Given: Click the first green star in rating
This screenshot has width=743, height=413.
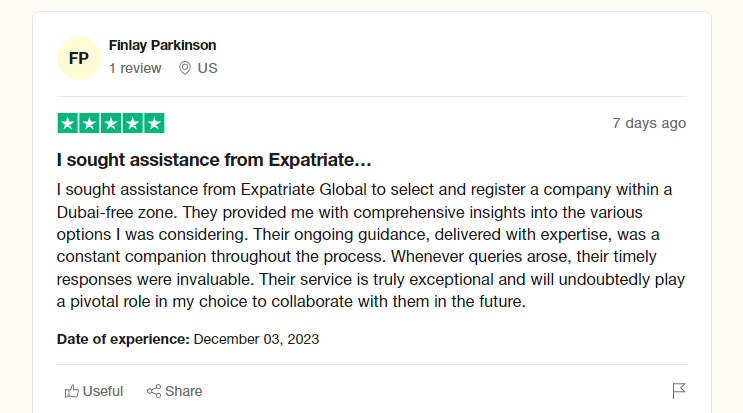Looking at the screenshot, I should point(67,123).
